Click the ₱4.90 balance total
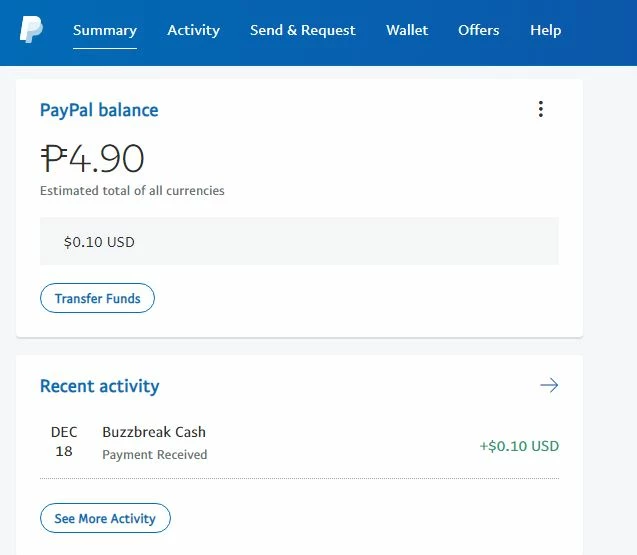The height and width of the screenshot is (555, 637). click(x=92, y=158)
